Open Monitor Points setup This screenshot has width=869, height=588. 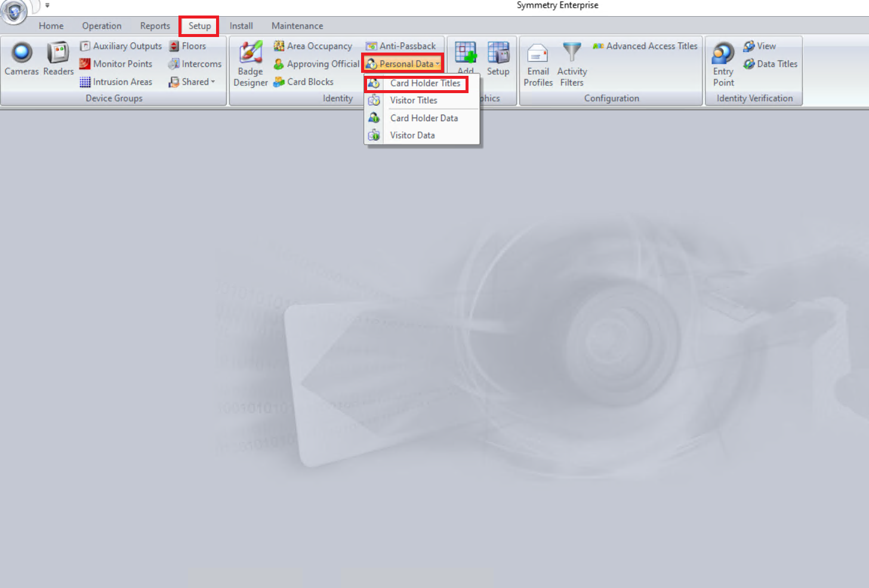pyautogui.click(x=116, y=64)
